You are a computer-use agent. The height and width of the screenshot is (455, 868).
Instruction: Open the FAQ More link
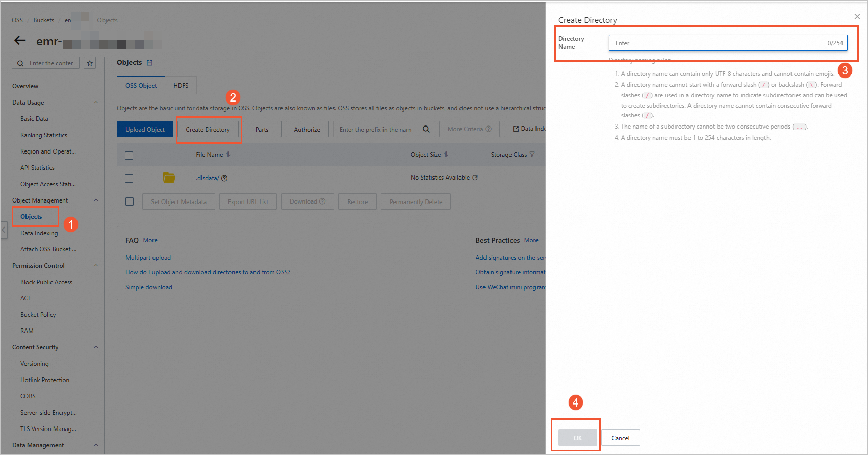(x=150, y=240)
